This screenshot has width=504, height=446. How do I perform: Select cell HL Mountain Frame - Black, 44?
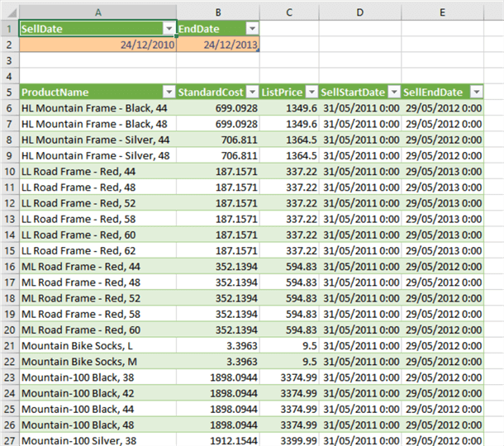[x=98, y=108]
